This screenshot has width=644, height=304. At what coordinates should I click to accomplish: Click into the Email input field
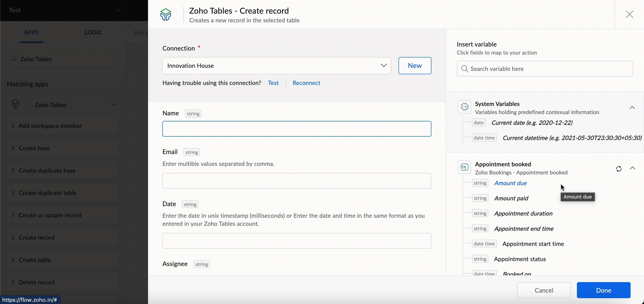point(297,181)
